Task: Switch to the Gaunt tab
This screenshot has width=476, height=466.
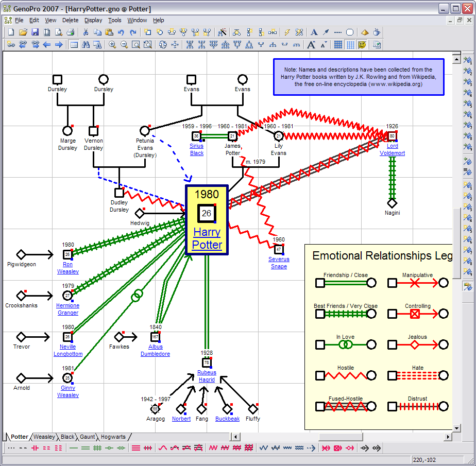Action: pyautogui.click(x=87, y=437)
